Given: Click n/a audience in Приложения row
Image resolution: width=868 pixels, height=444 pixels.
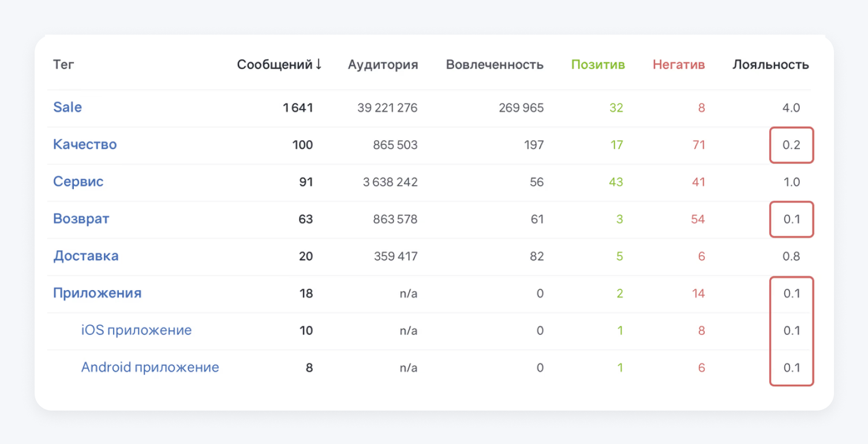Looking at the screenshot, I should point(409,294).
